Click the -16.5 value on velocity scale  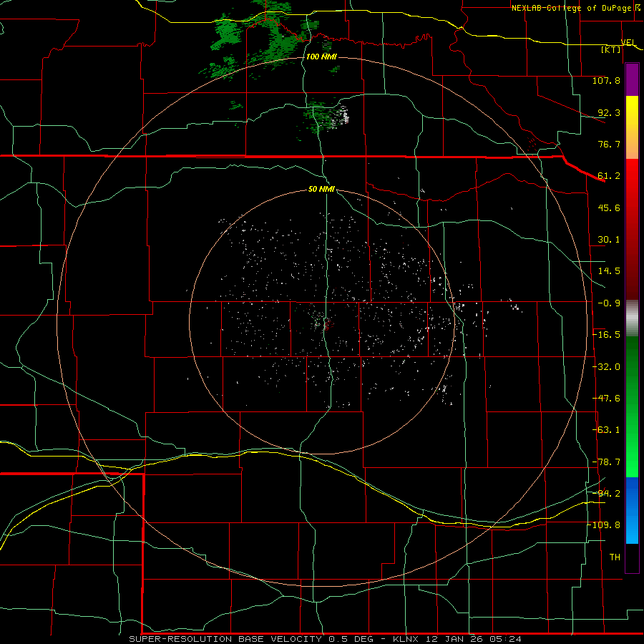tap(606, 335)
